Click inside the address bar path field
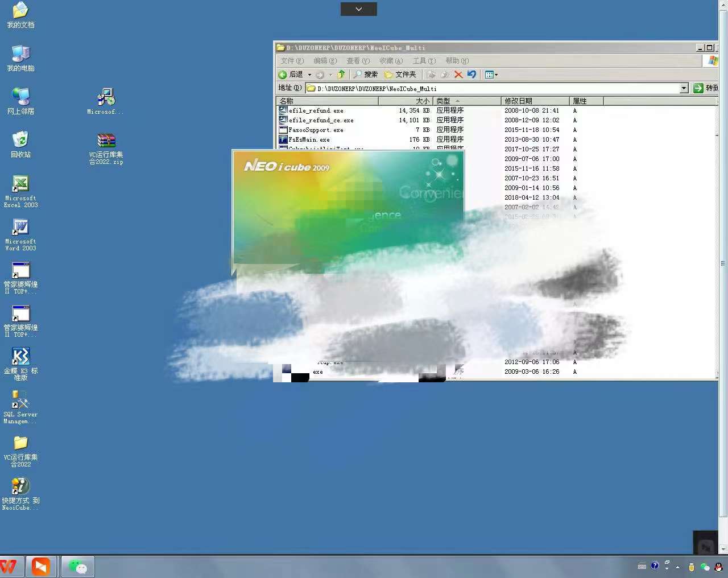This screenshot has width=728, height=578. (495, 89)
